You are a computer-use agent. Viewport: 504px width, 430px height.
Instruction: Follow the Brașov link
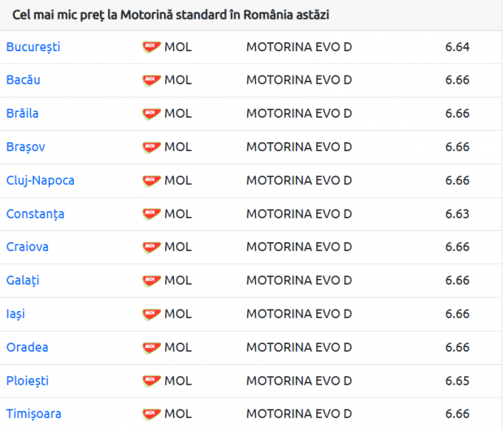26,147
